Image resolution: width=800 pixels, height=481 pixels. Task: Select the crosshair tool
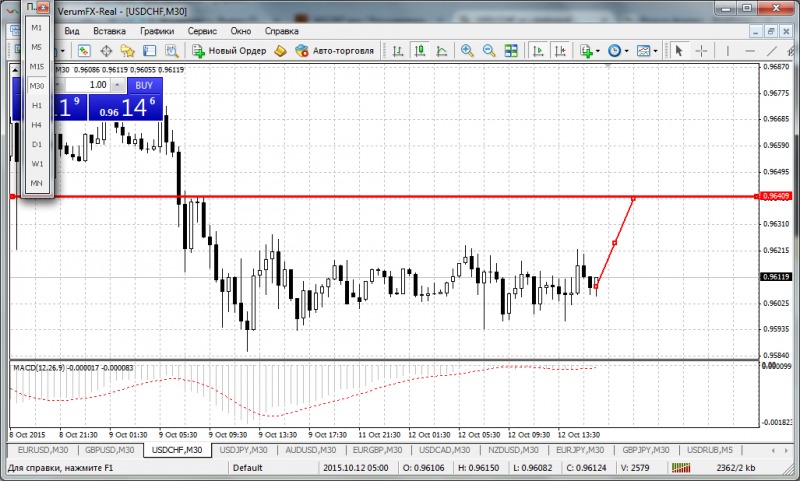tap(702, 50)
